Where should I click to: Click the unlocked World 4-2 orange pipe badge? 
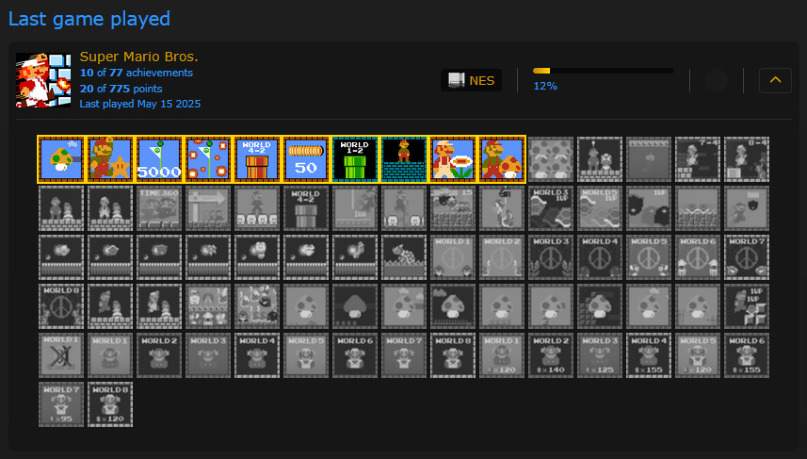[257, 159]
